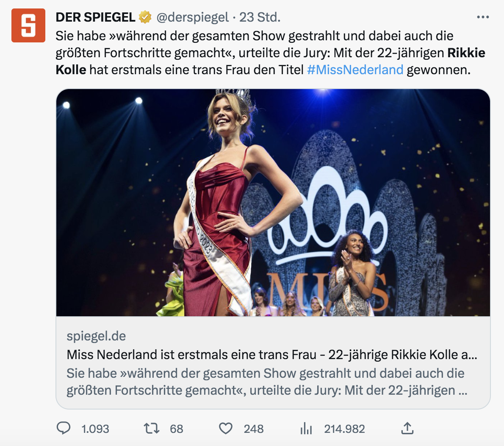The width and height of the screenshot is (504, 446).
Task: Open the three-dot more options menu
Action: tap(483, 17)
